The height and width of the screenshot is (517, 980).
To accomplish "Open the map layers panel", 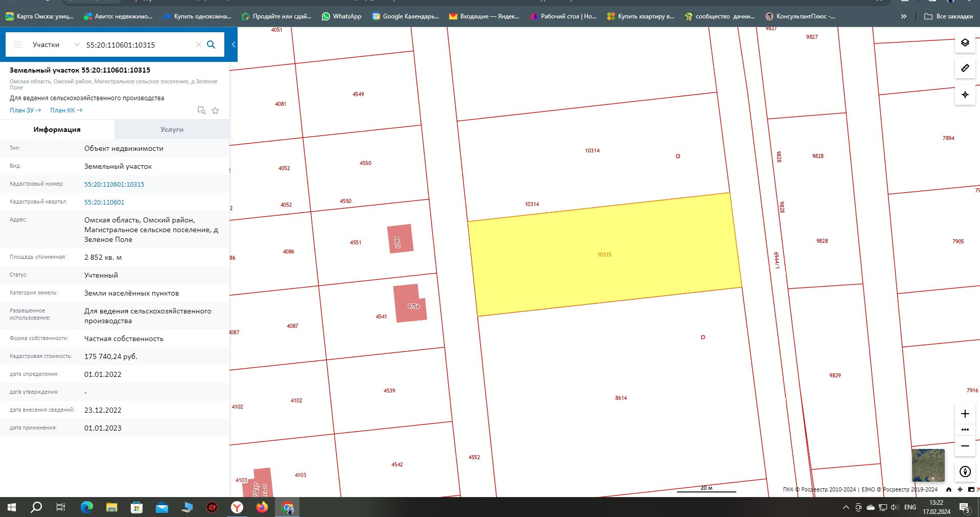I will click(x=965, y=43).
